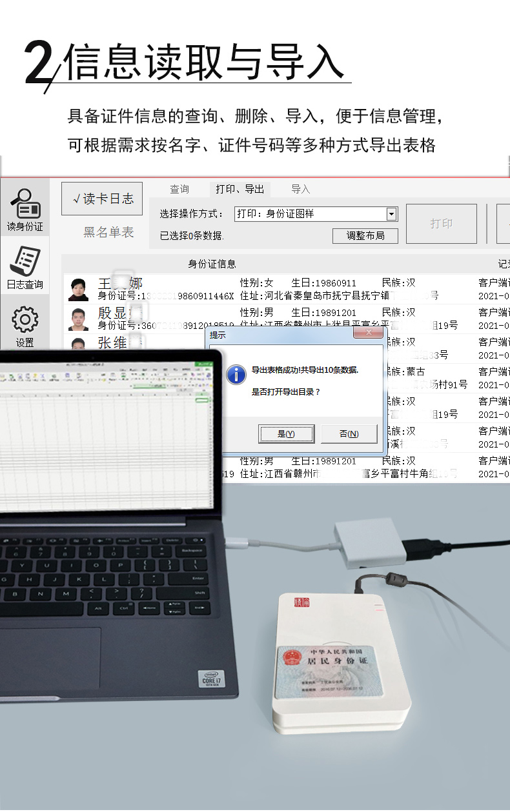The height and width of the screenshot is (812, 510).
Task: Click the 调整布局 button
Action: 365,236
